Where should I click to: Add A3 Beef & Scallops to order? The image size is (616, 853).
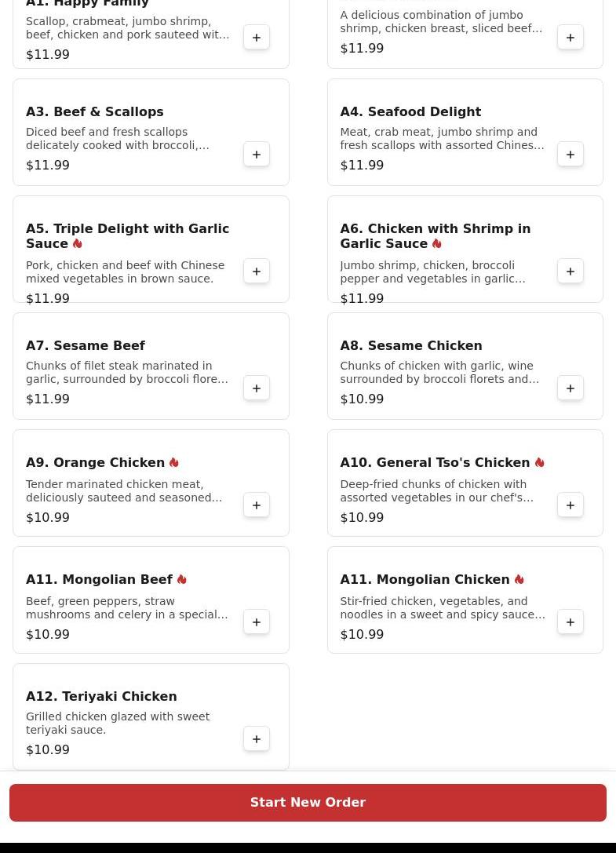pos(257,155)
